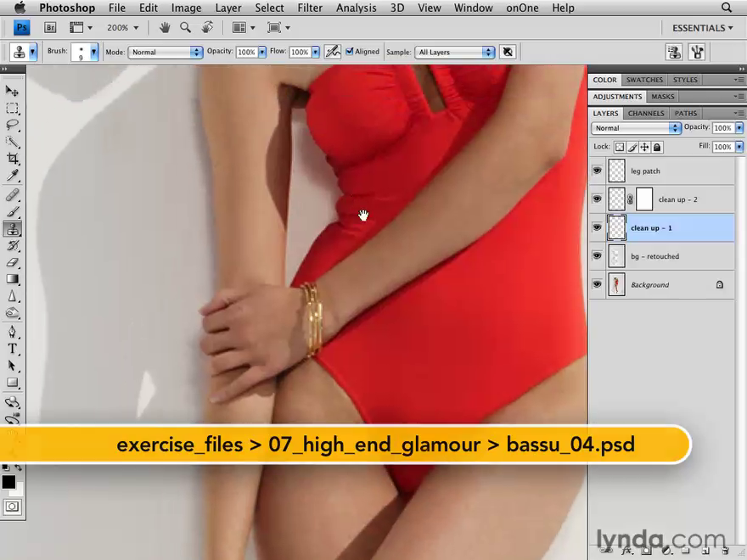Select the clean up - 2 layer mask thumbnail
The height and width of the screenshot is (560, 747).
(x=644, y=199)
